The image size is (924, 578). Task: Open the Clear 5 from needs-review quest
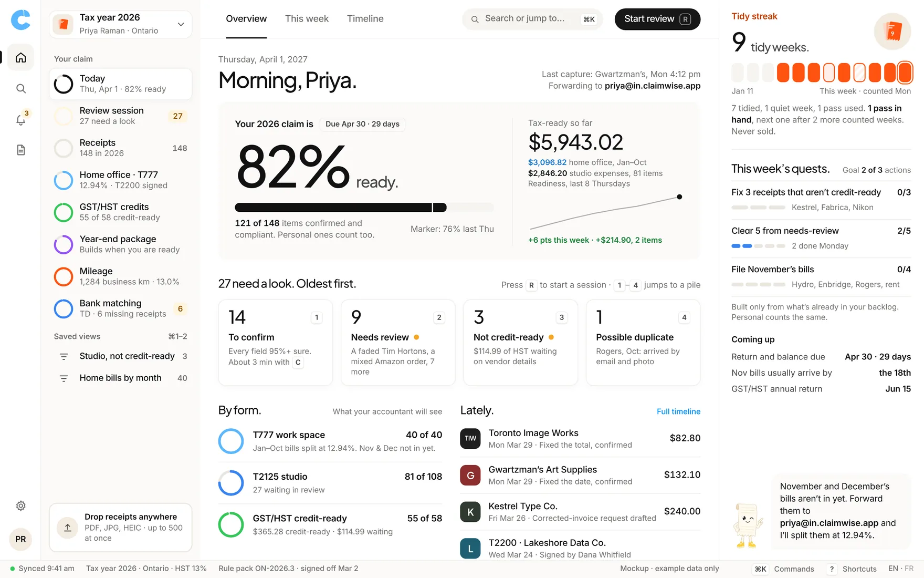[x=821, y=238]
